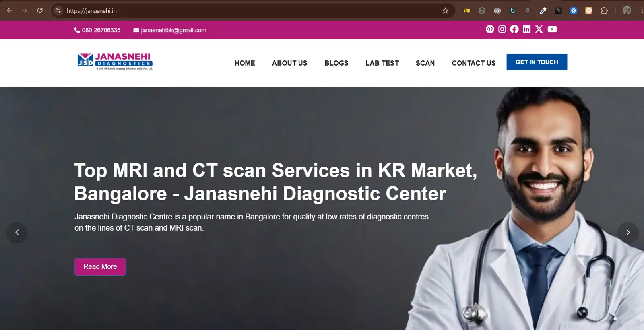
Task: Go back to the previous page
Action: coord(9,10)
